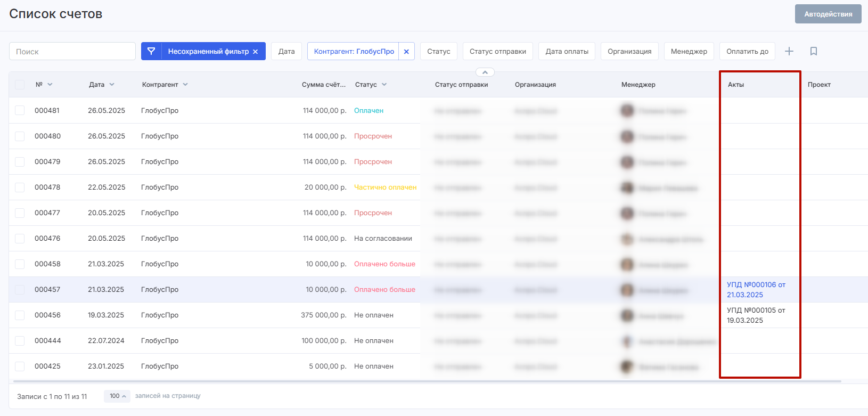Sort by № column arrow
Screen dimensions: 868x416
[x=50, y=85]
